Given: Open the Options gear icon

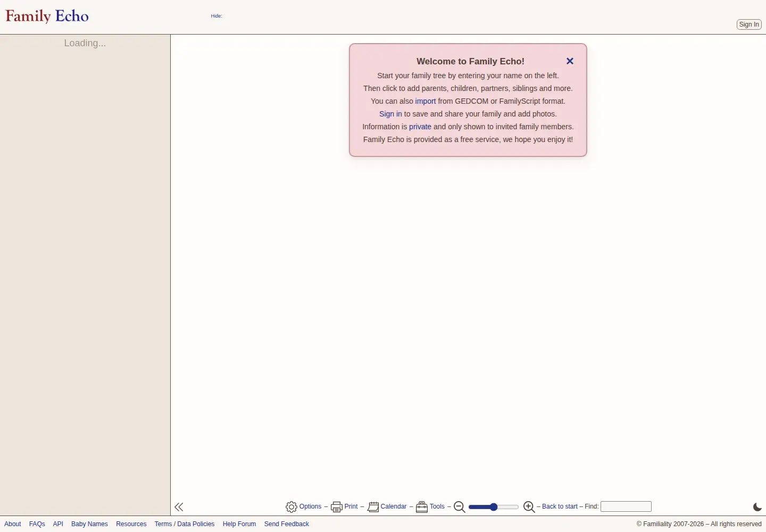Looking at the screenshot, I should coord(292,507).
